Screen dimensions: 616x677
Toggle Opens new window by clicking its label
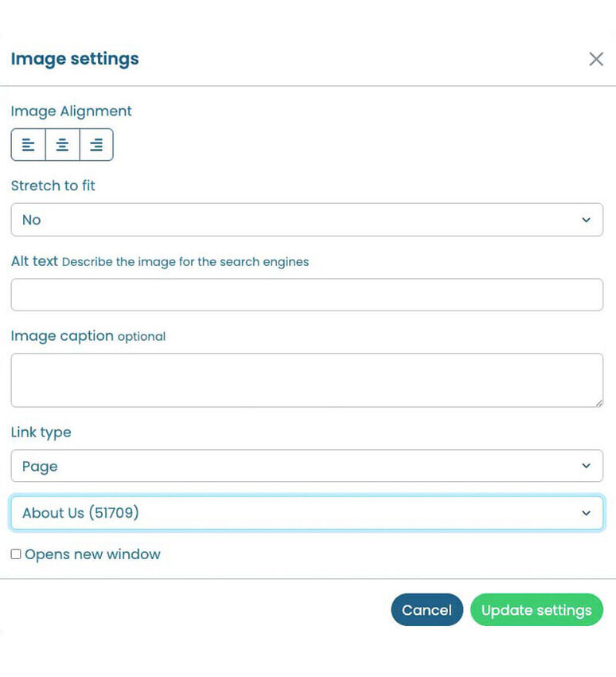coord(92,554)
